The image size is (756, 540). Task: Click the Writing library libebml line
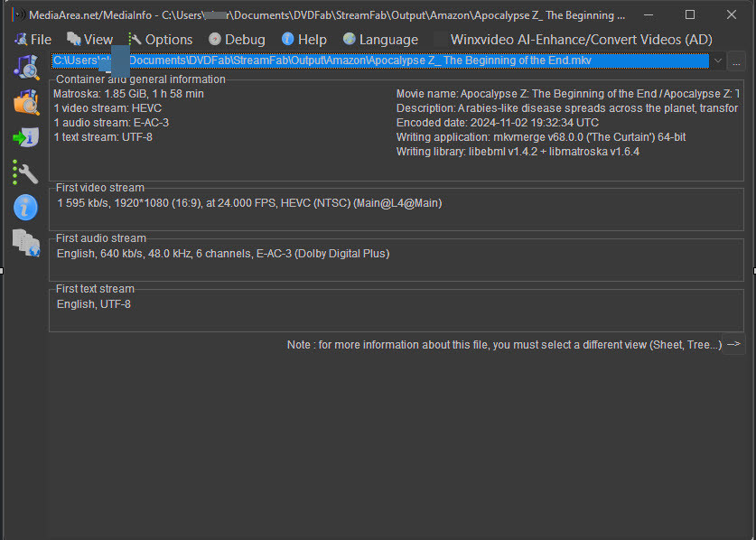coord(518,152)
